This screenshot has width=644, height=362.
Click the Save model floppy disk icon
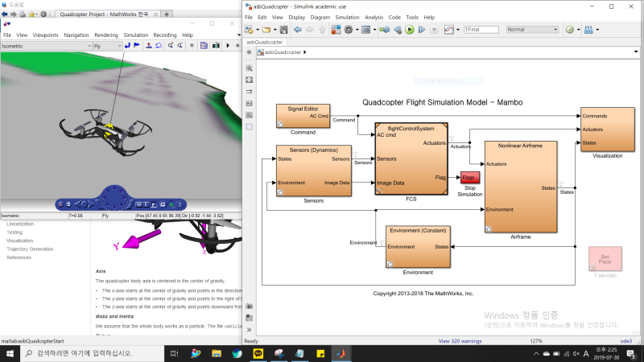point(284,30)
